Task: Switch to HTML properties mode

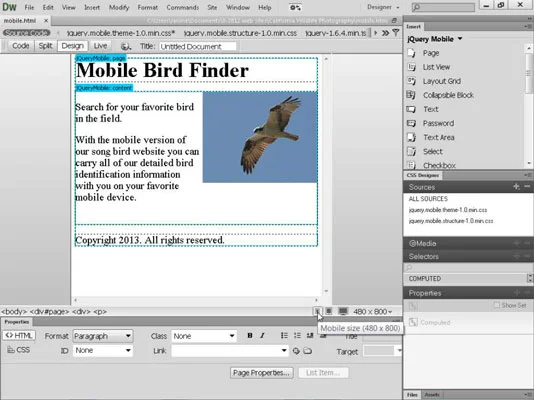Action: pos(19,336)
